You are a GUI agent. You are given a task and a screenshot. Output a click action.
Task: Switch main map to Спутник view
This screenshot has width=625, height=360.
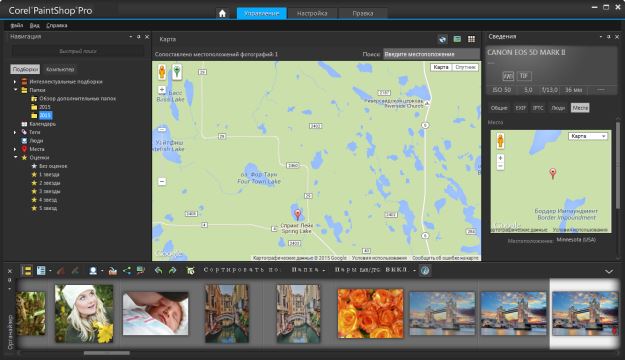coord(465,67)
